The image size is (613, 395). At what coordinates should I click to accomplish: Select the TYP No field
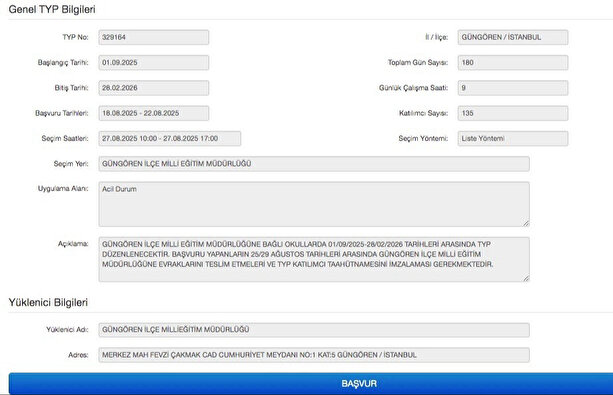tap(154, 37)
